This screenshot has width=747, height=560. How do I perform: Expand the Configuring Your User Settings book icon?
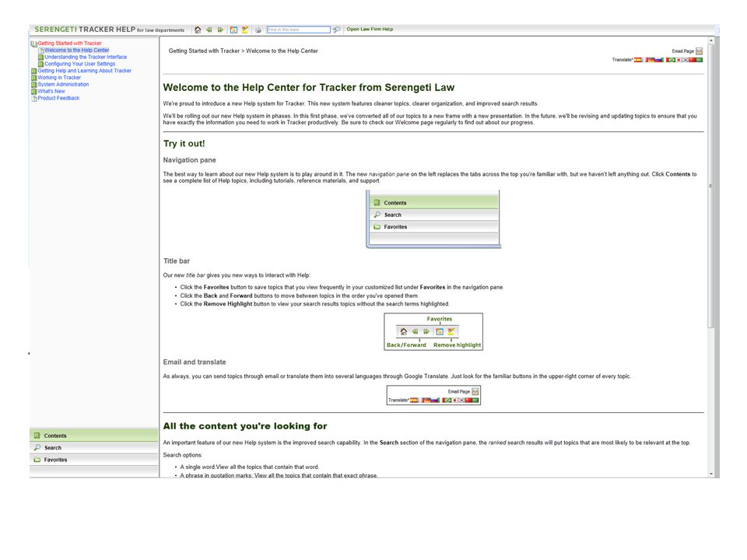pos(40,64)
